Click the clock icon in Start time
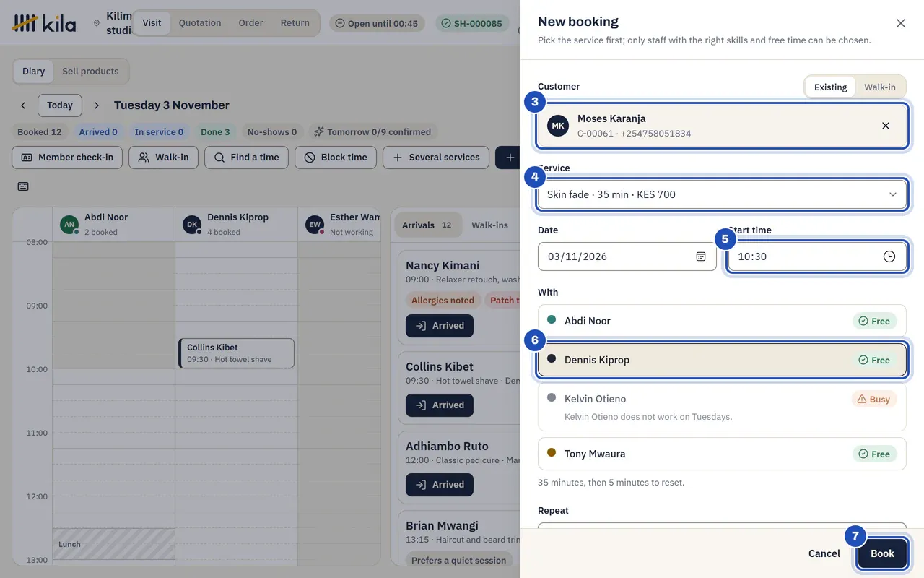Viewport: 924px width, 578px height. [x=889, y=256]
